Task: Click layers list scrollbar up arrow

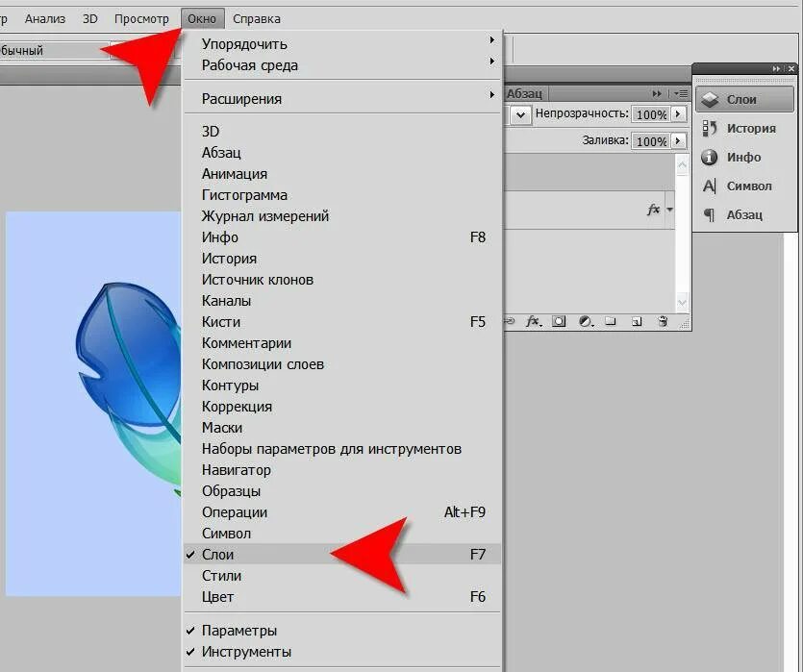Action: [682, 165]
